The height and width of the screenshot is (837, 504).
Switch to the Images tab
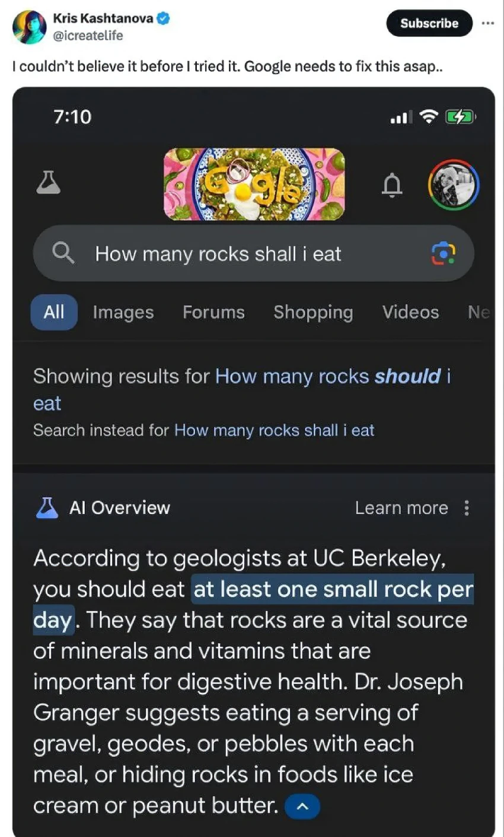(123, 312)
